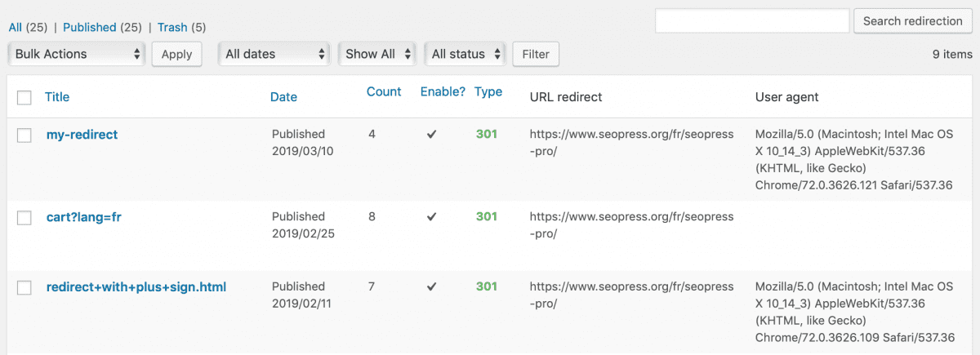This screenshot has width=980, height=355.
Task: Click the enable checkmark for redirect+with+plus+sign.html row
Action: pos(431,286)
